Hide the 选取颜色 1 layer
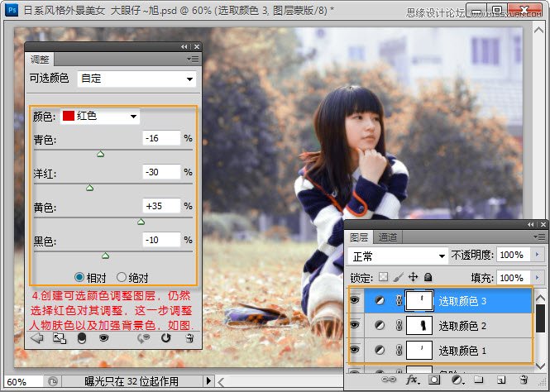Screen dimensions: 550x392 [355, 349]
